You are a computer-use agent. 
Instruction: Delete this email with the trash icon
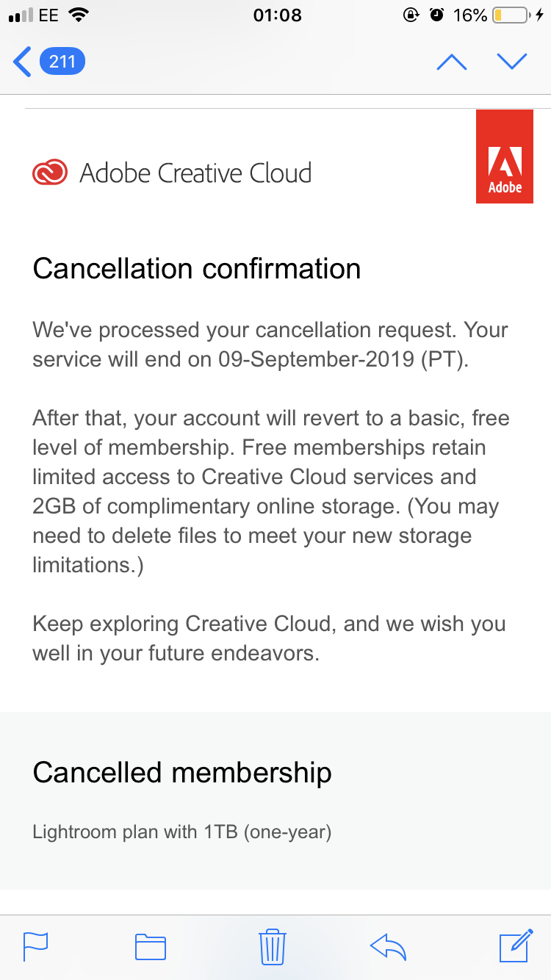[273, 947]
